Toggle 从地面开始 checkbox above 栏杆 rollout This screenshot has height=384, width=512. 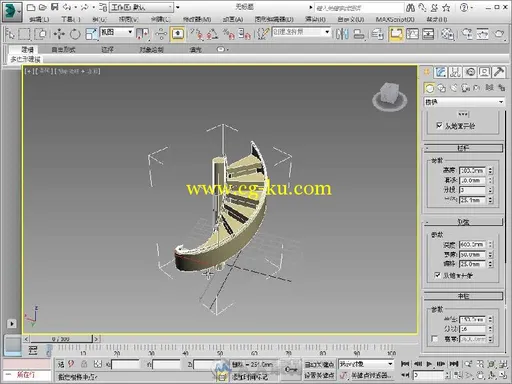439,126
